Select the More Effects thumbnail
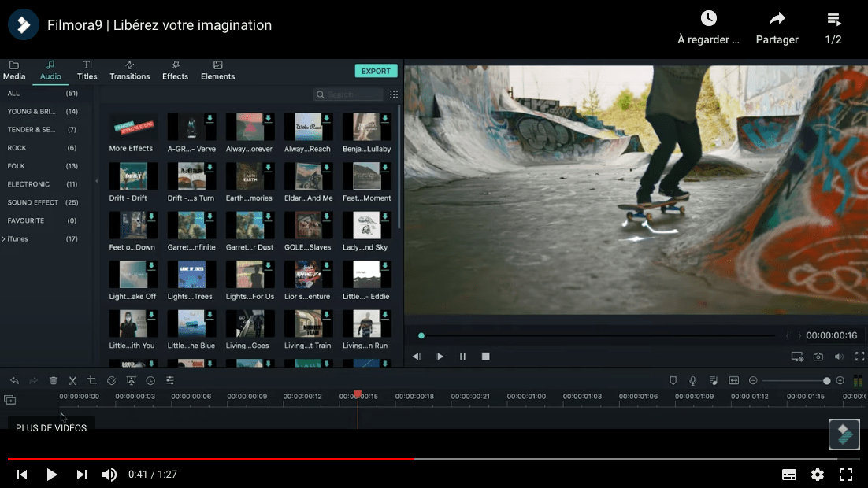Image resolution: width=868 pixels, height=488 pixels. click(133, 127)
